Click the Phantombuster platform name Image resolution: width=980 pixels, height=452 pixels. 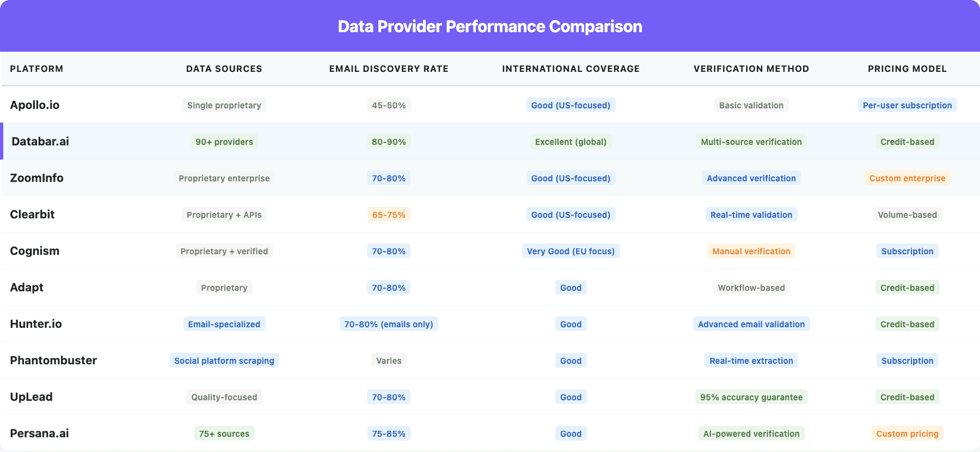point(53,361)
